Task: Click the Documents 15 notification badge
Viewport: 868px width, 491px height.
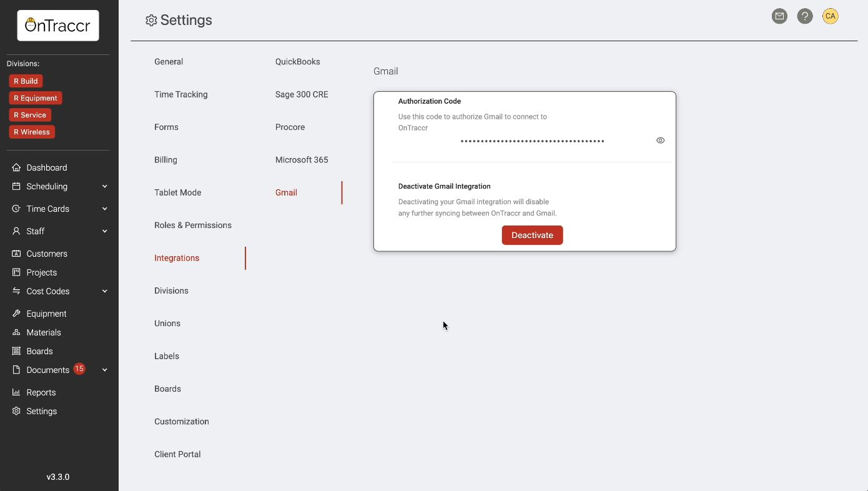Action: click(x=79, y=369)
